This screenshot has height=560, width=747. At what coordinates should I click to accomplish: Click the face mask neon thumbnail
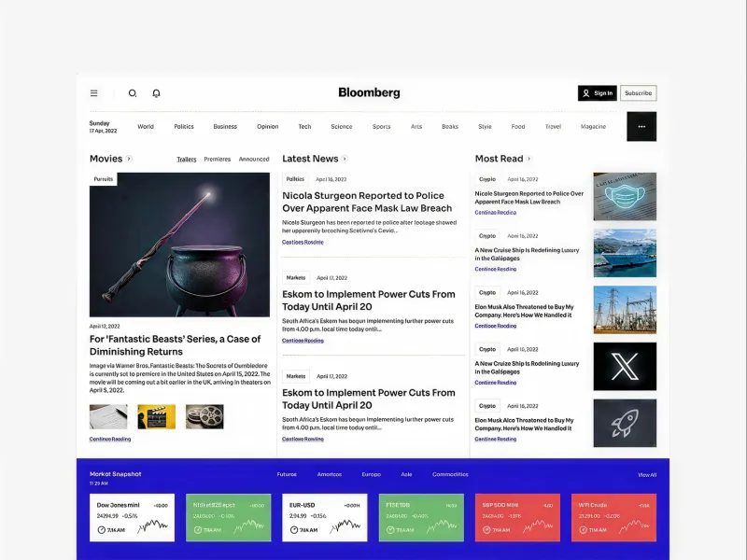[x=625, y=197]
